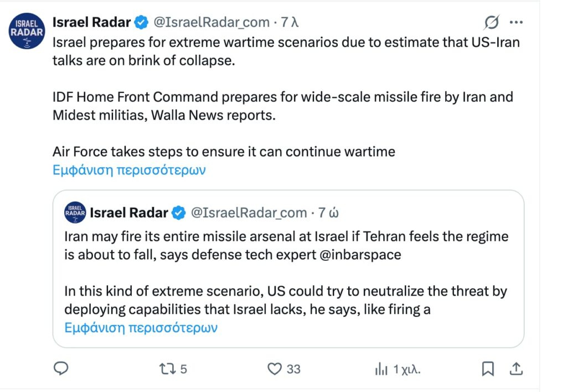Click the reply speech bubble icon
567x392 pixels.
(x=61, y=369)
